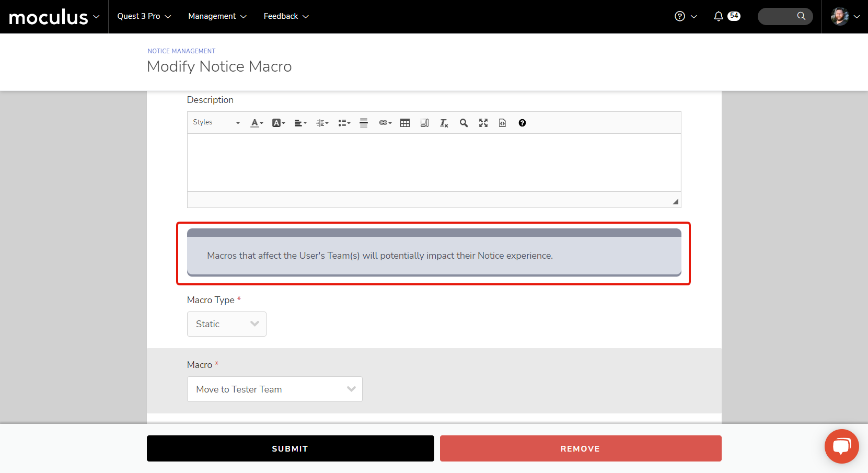Click the Submit button
Image resolution: width=868 pixels, height=473 pixels.
click(290, 448)
